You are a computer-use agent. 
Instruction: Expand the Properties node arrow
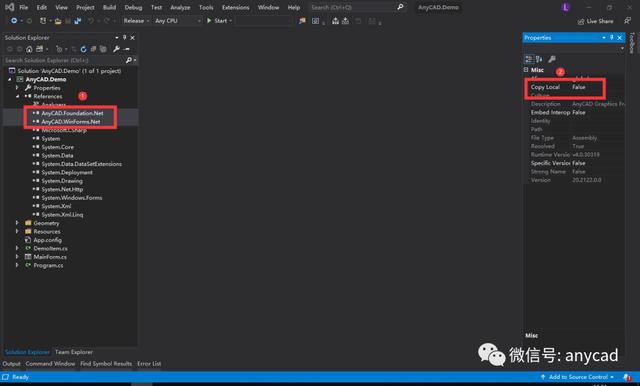[17, 88]
